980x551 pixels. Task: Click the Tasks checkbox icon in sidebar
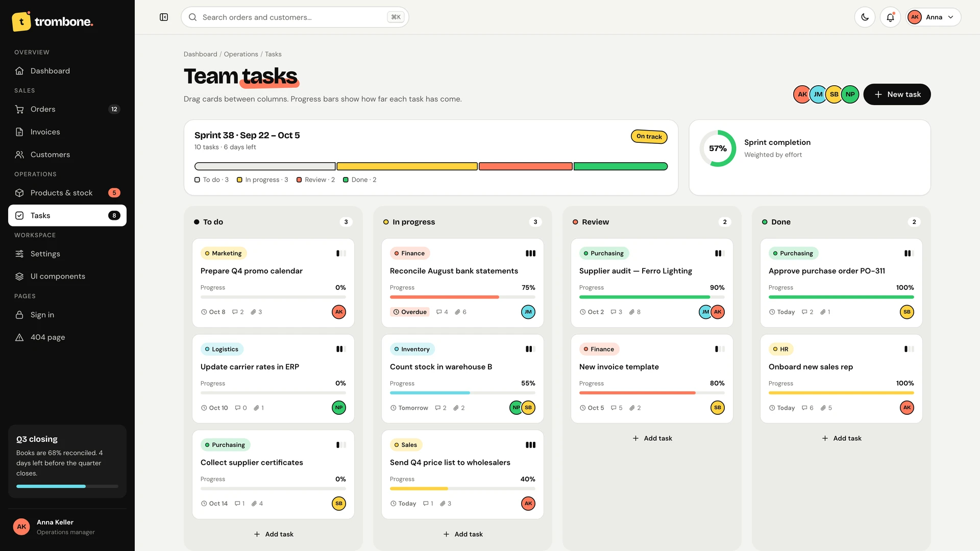[x=19, y=216]
